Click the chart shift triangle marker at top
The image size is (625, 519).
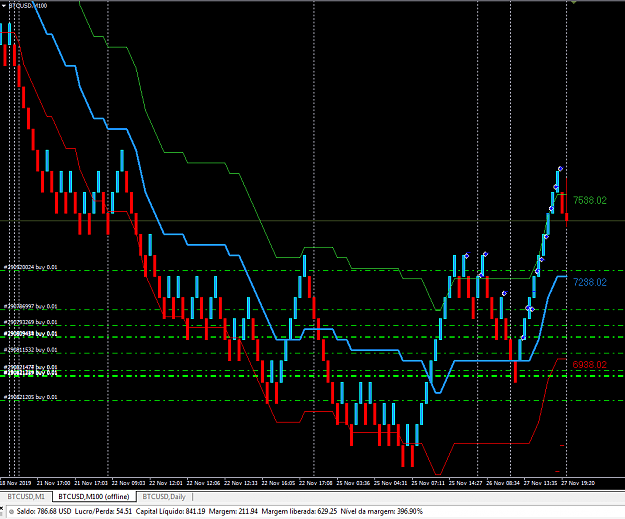[574, 2]
